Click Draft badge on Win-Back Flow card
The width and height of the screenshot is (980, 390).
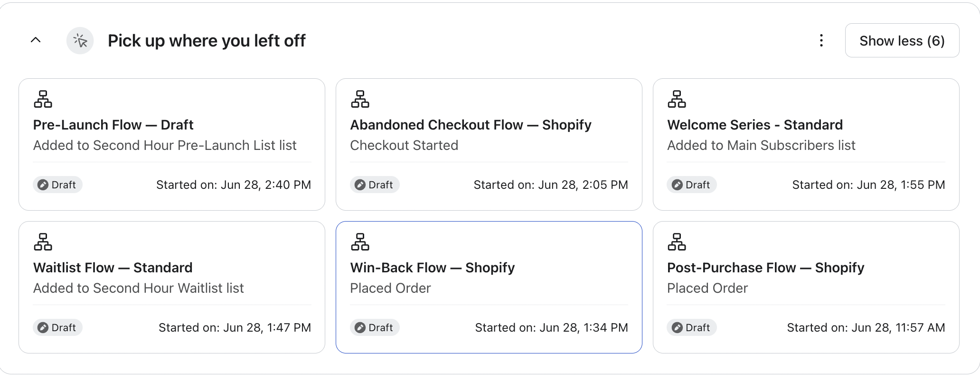click(375, 327)
